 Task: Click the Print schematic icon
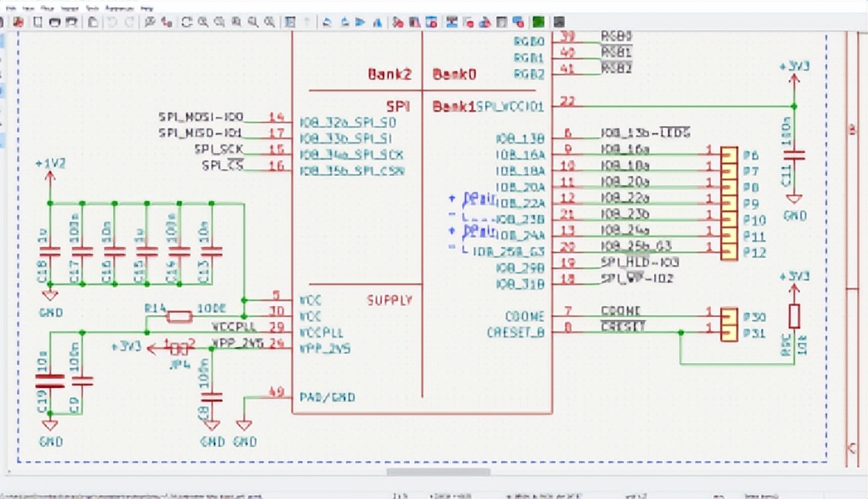(x=54, y=22)
